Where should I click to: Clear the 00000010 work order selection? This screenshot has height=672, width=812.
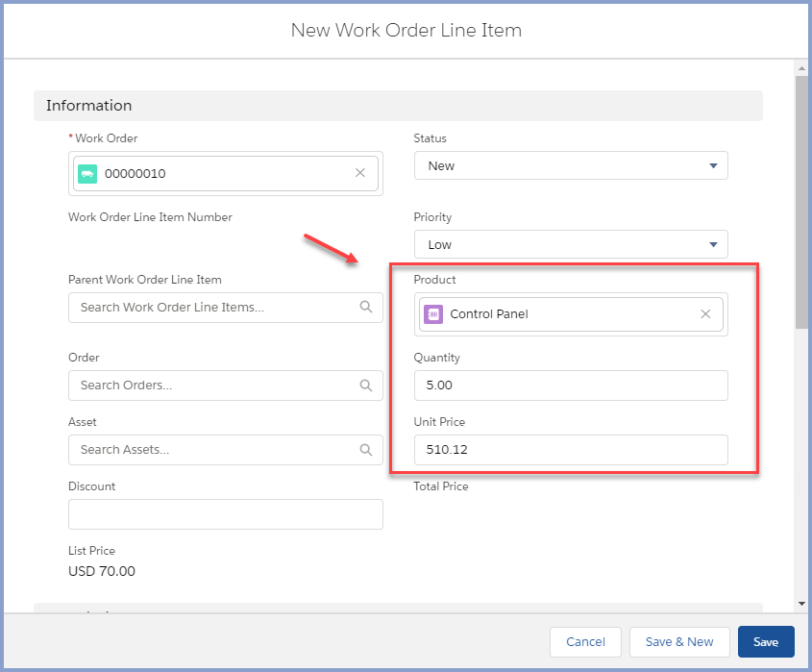360,173
